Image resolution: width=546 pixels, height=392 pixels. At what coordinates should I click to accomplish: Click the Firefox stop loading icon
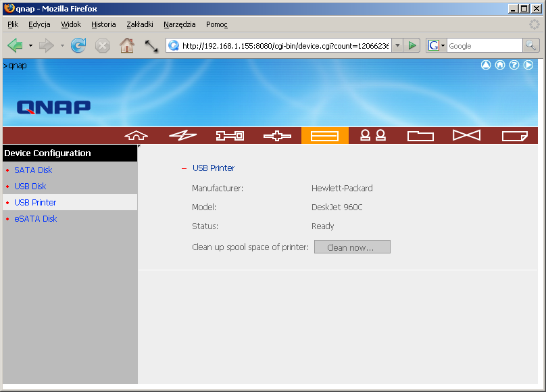pos(103,45)
